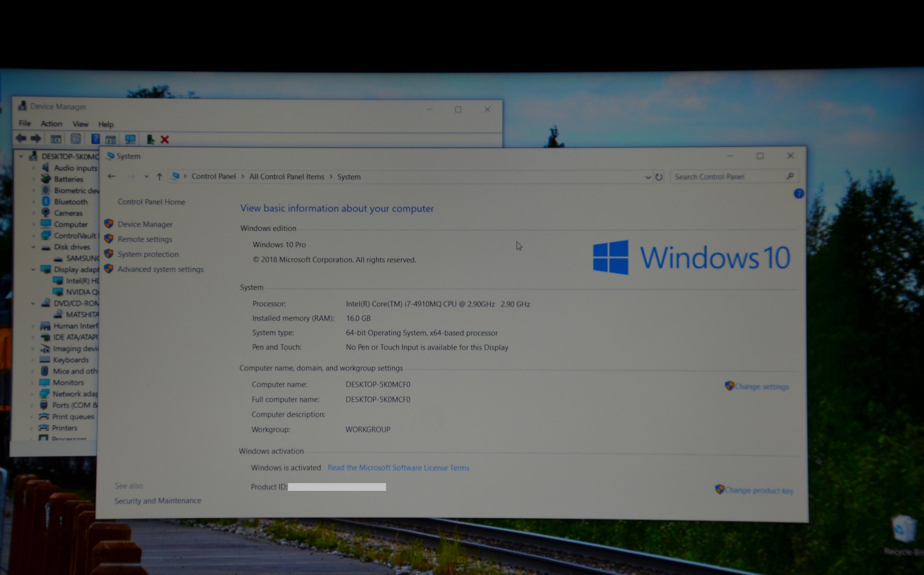Open the View menu in Device Manager
Viewport: 924px width, 575px height.
(x=80, y=124)
